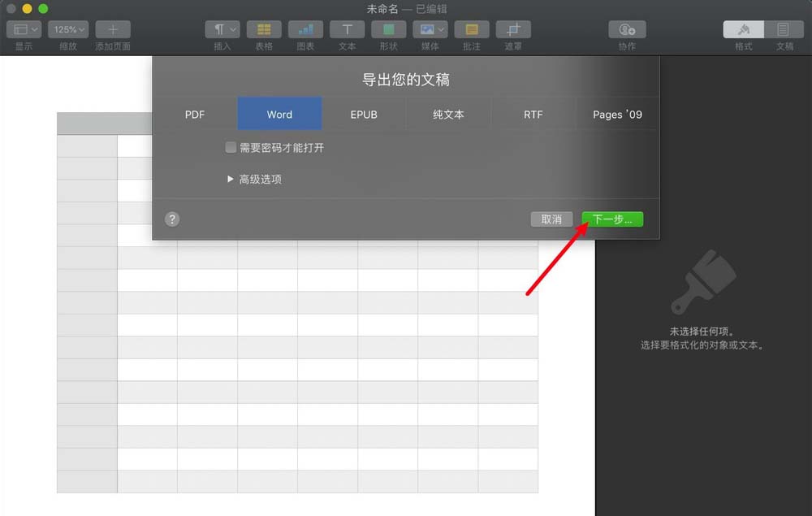The height and width of the screenshot is (516, 812).
Task: Expand the 高级选项 disclosure triangle
Action: [x=231, y=180]
